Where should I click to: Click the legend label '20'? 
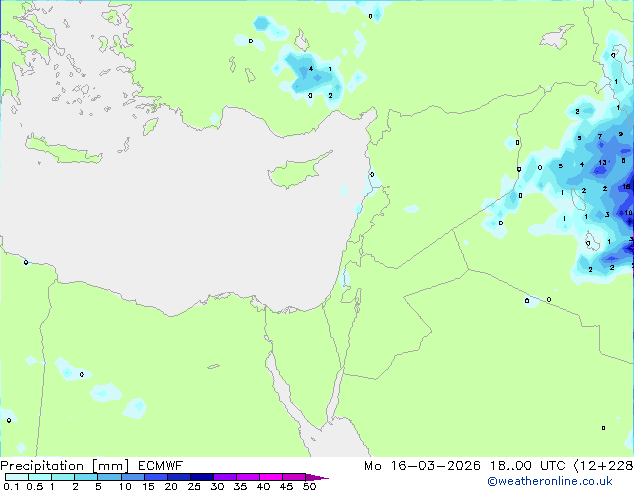[x=171, y=486]
